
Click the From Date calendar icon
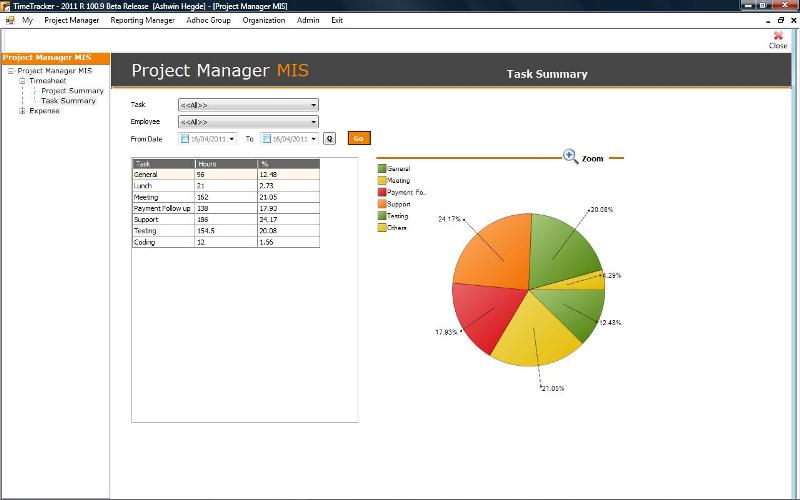click(186, 139)
